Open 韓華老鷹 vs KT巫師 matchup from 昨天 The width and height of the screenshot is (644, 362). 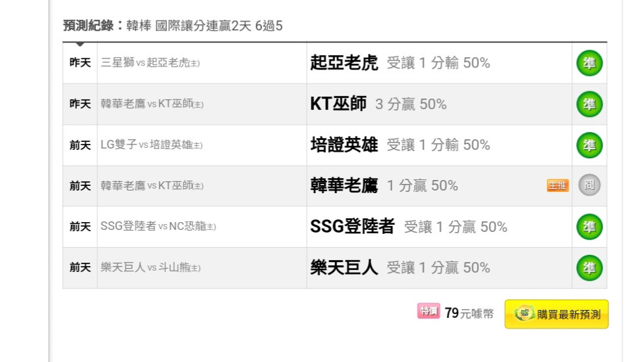click(x=152, y=104)
